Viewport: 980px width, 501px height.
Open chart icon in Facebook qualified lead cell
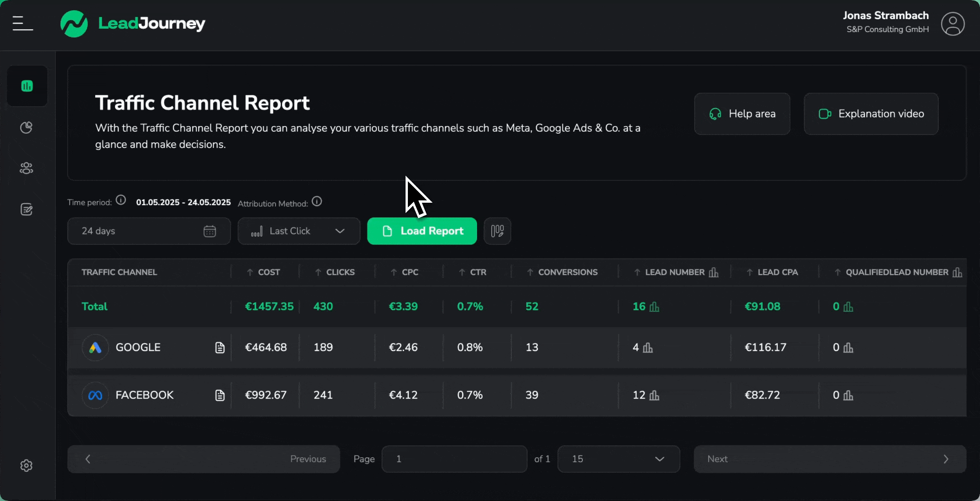tap(848, 395)
